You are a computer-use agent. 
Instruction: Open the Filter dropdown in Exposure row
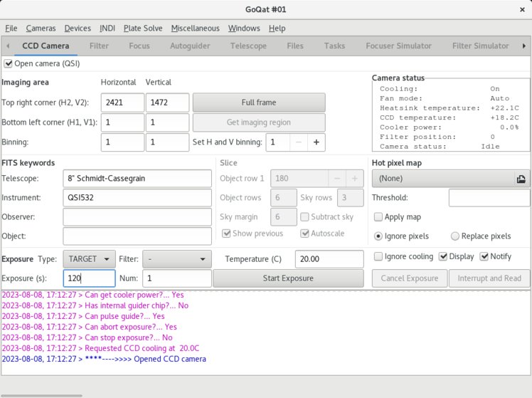(x=177, y=259)
